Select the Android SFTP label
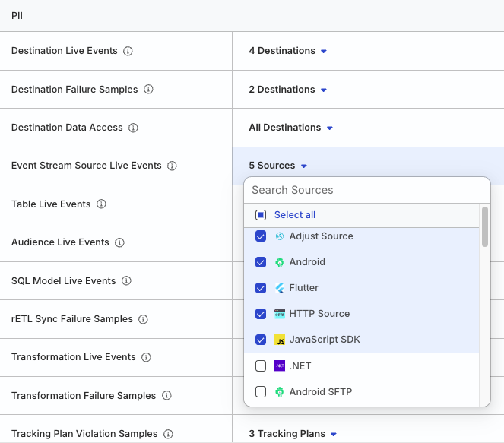Viewport: 504px width, 443px height. 321,392
